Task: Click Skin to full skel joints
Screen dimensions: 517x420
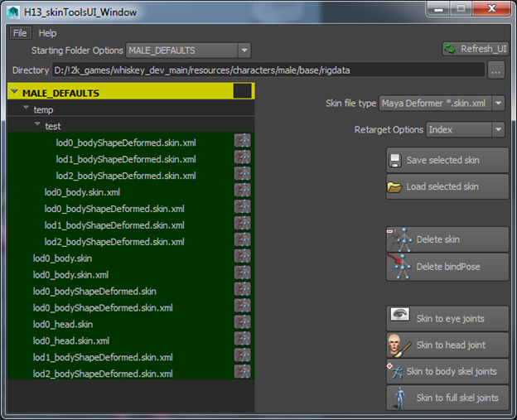Action: coord(447,398)
